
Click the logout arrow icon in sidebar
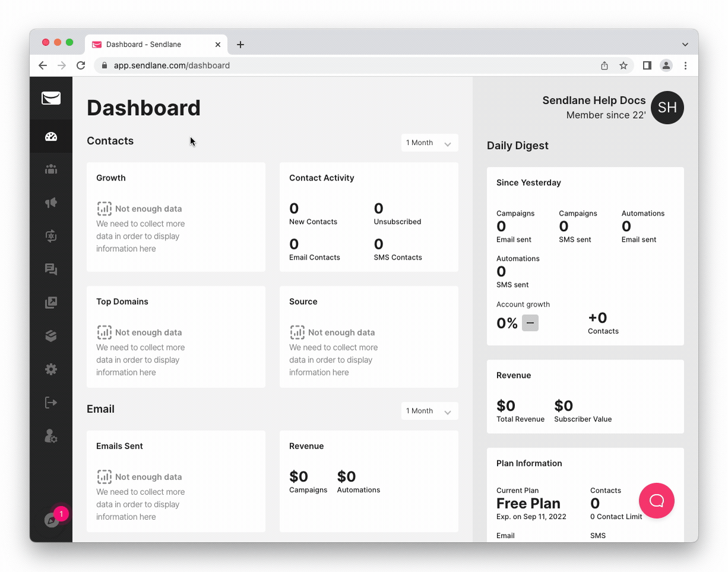tap(51, 403)
